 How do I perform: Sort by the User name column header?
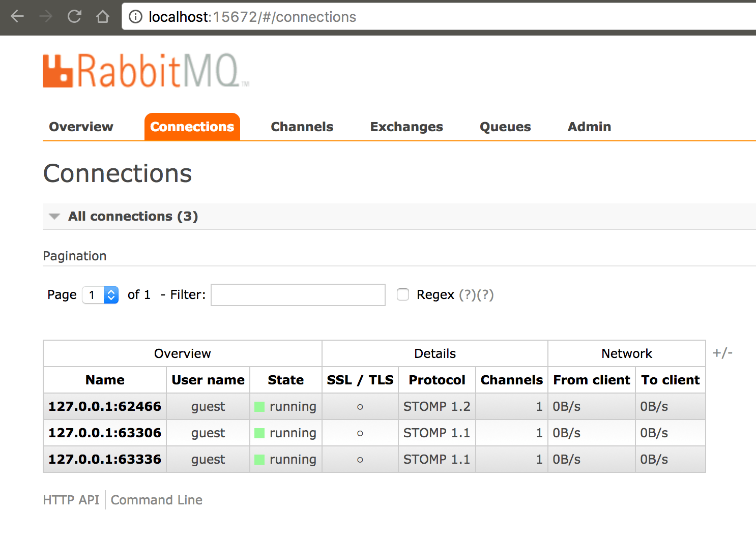(208, 380)
